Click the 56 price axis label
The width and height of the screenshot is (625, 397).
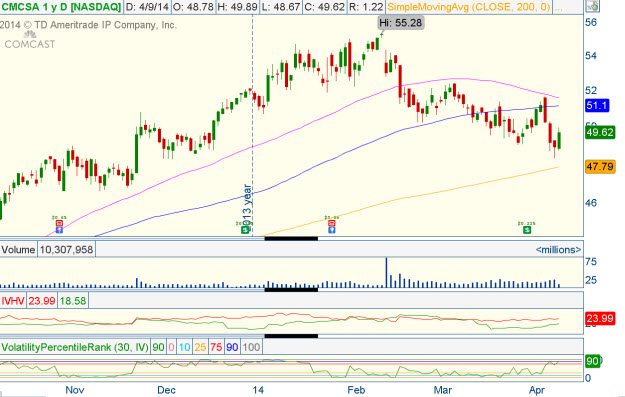tap(591, 22)
